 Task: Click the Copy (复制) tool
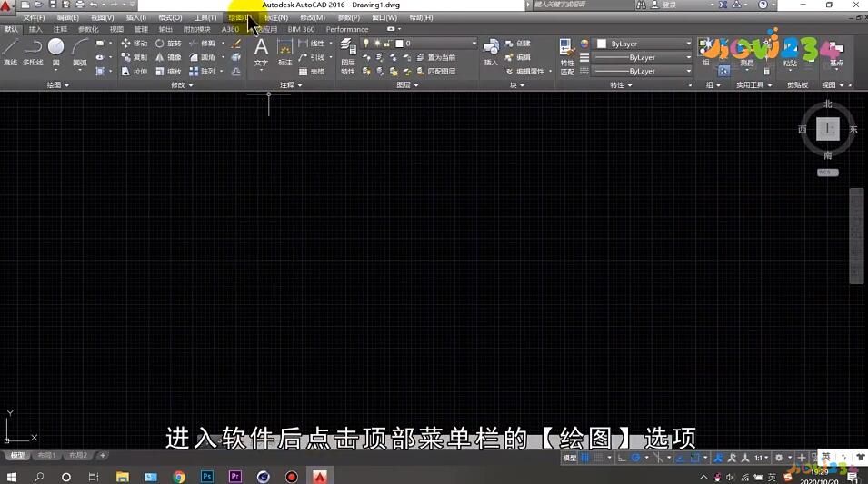[x=135, y=57]
